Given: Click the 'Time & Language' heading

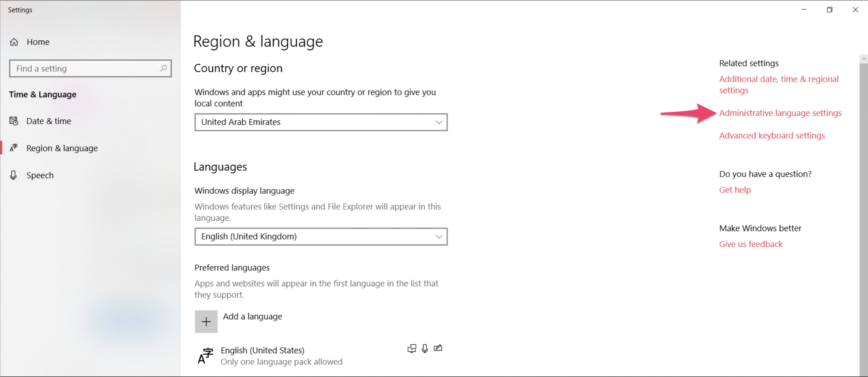Looking at the screenshot, I should [43, 95].
